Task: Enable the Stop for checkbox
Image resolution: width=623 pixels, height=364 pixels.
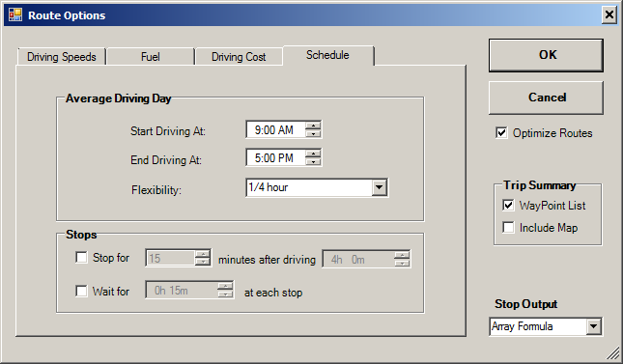Action: [81, 257]
